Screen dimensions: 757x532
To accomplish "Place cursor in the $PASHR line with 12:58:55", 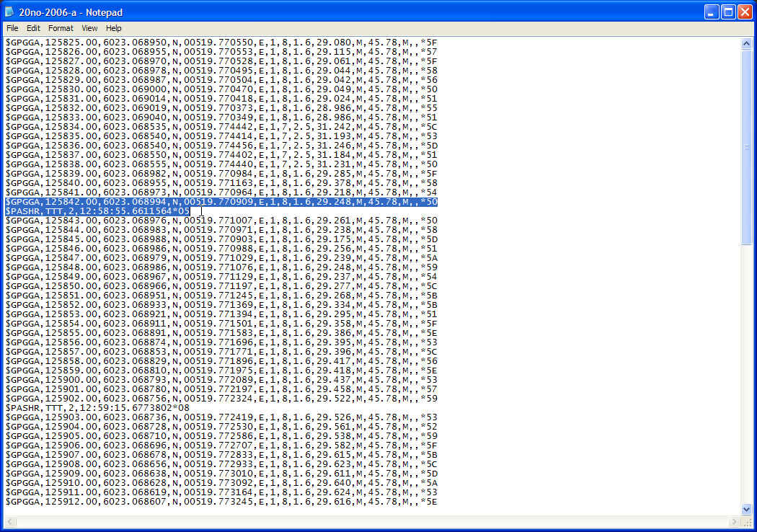I will click(97, 211).
